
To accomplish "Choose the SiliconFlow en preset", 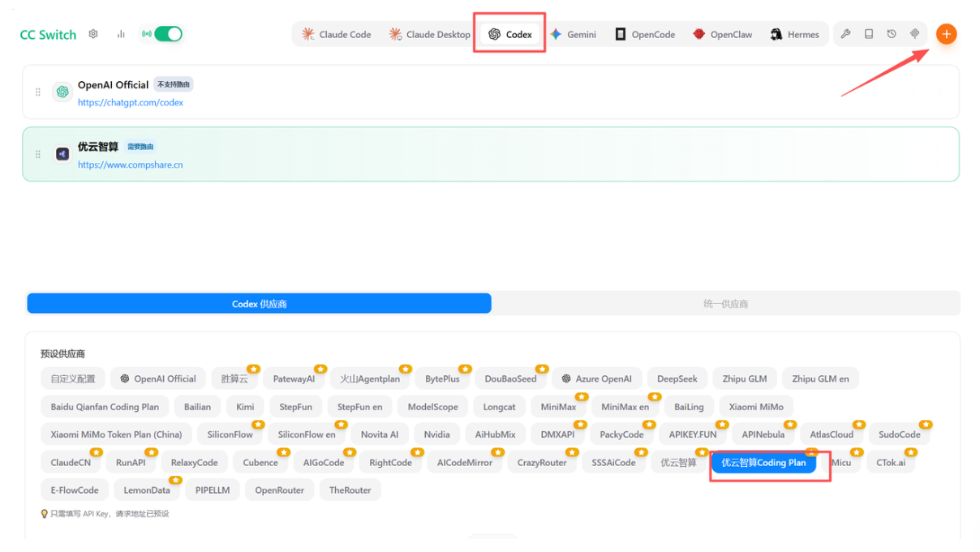I will (x=307, y=434).
